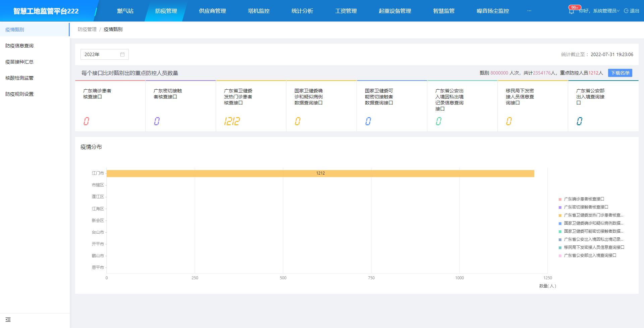Open 防疫规则设置 sidebar item
Screen dimensions: 644x328
point(35,94)
